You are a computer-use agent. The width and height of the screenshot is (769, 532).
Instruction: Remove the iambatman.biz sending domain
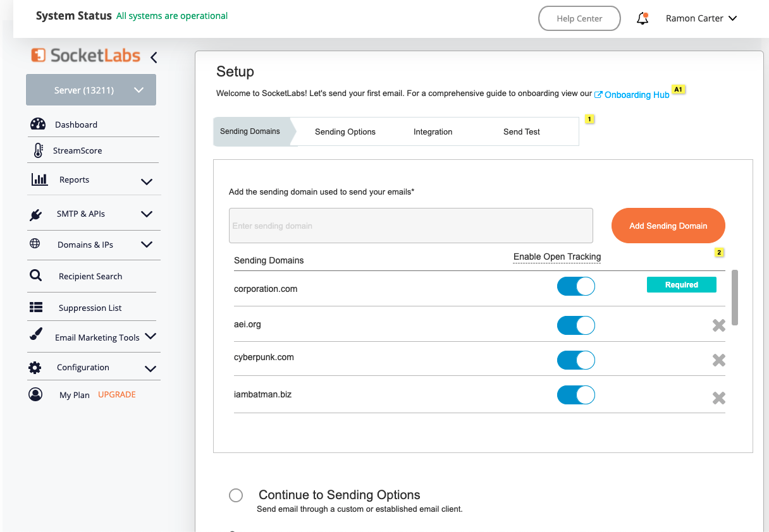(x=719, y=398)
